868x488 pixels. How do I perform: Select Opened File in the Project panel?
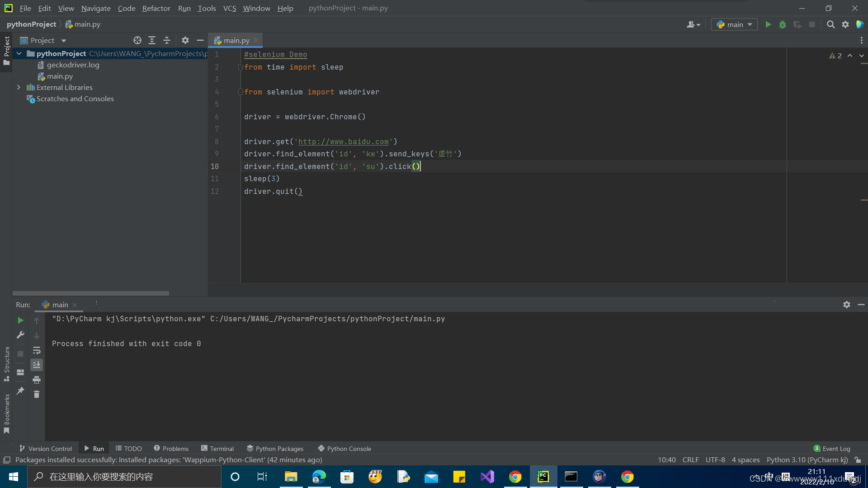137,40
